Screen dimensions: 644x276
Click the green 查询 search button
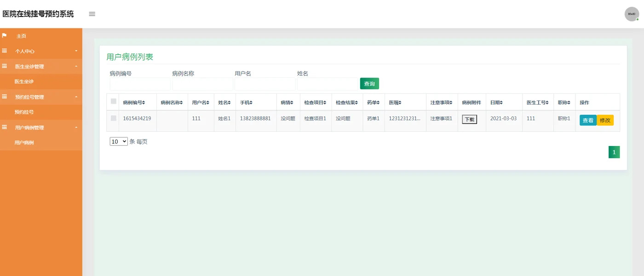click(x=369, y=84)
